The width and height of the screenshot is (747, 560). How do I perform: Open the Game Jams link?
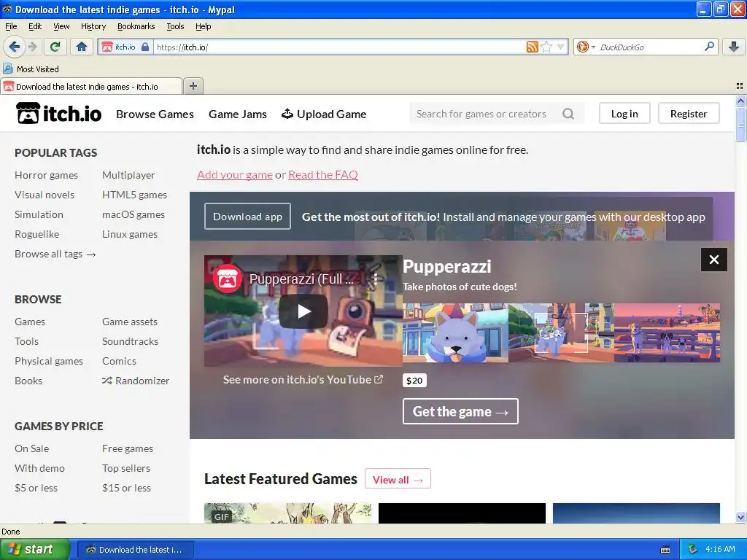tap(237, 114)
